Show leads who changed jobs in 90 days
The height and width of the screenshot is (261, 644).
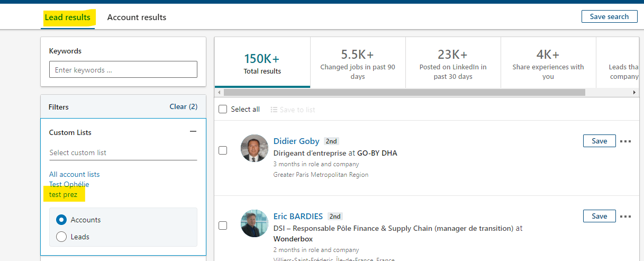[358, 62]
